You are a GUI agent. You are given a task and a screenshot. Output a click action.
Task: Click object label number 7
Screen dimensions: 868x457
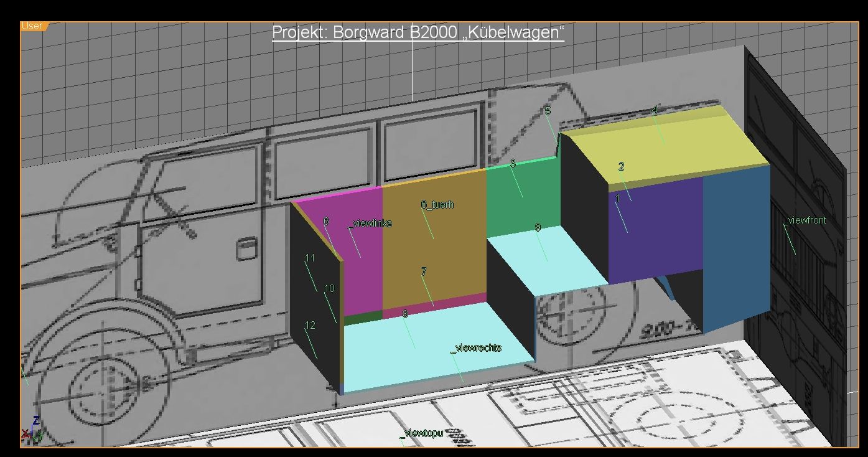point(424,271)
